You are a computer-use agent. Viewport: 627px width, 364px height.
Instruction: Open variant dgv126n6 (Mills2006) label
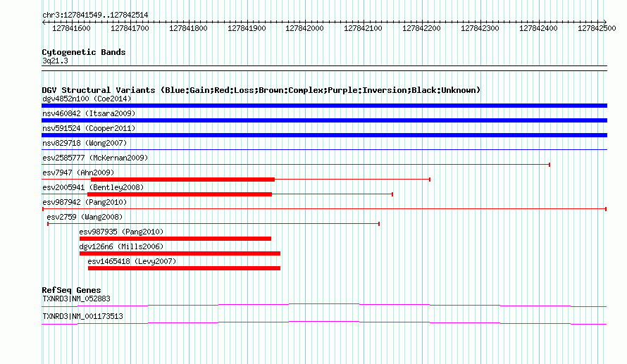pyautogui.click(x=121, y=246)
